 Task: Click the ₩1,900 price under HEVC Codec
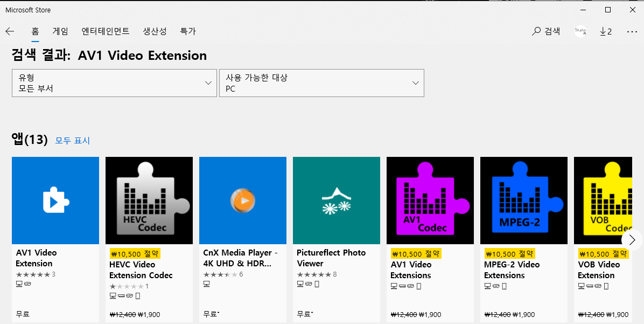(149, 314)
